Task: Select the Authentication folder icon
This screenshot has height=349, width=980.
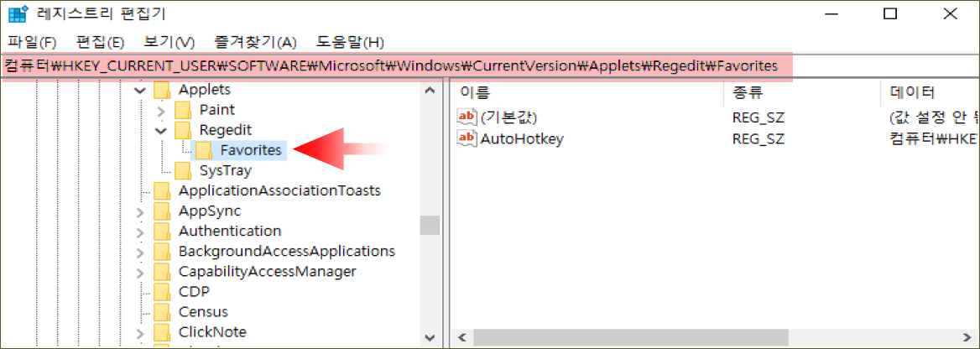Action: 162,232
